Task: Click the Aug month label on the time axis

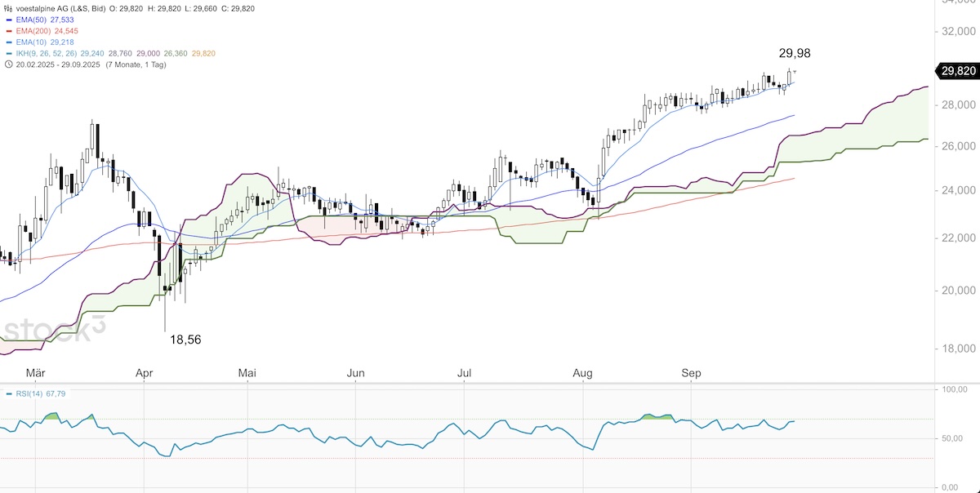Action: [x=582, y=373]
